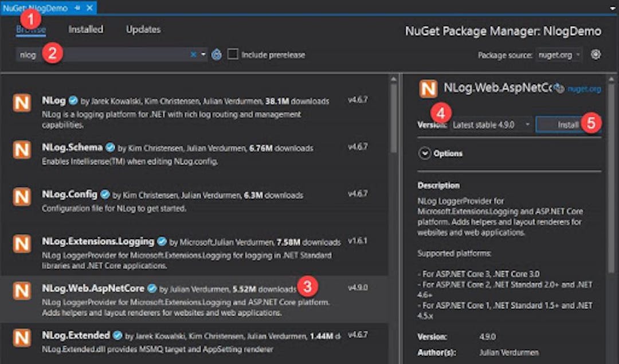Pin the NuGet: NlogDemo tab
Image resolution: width=619 pixels, height=364 pixels.
point(77,9)
